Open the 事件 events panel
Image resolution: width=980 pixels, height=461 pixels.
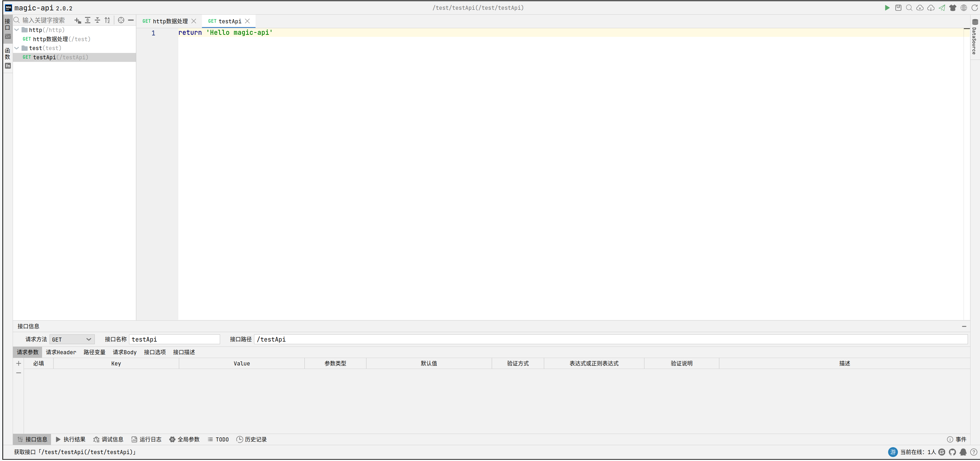(x=957, y=439)
